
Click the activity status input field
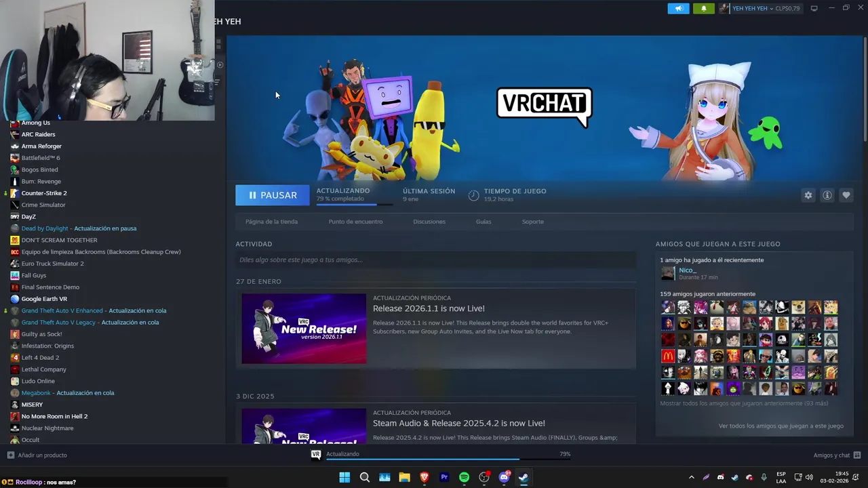click(435, 260)
